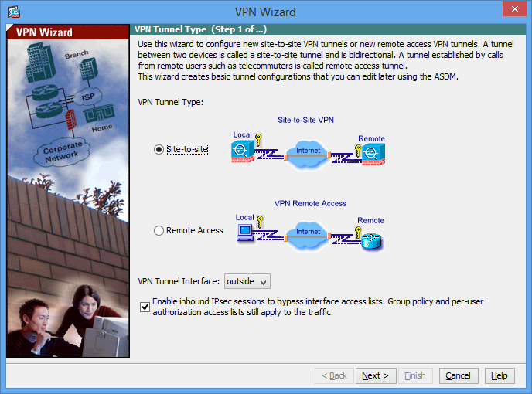Click the Site-to-Site remote firewall icon
This screenshot has height=394, width=532.
[373, 155]
